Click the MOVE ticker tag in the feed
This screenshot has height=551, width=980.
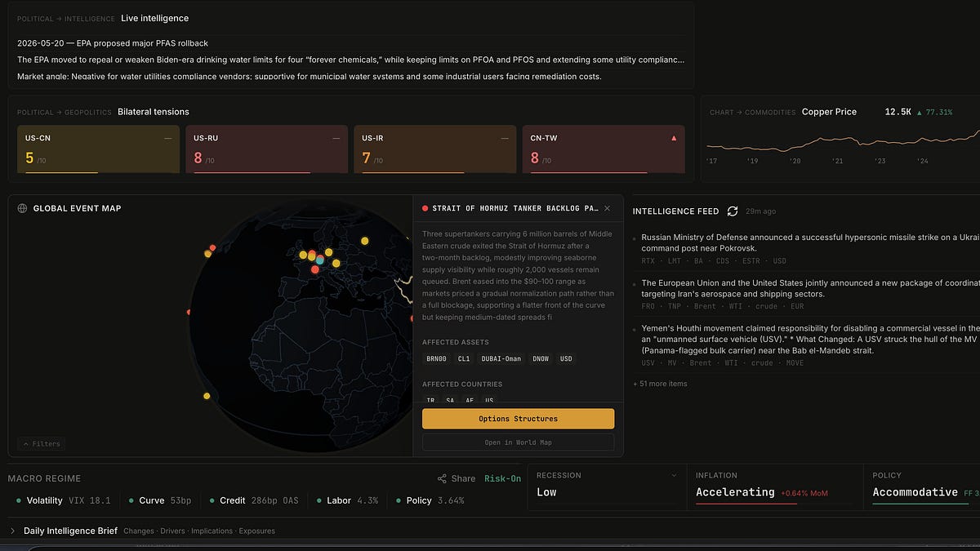[x=795, y=362]
